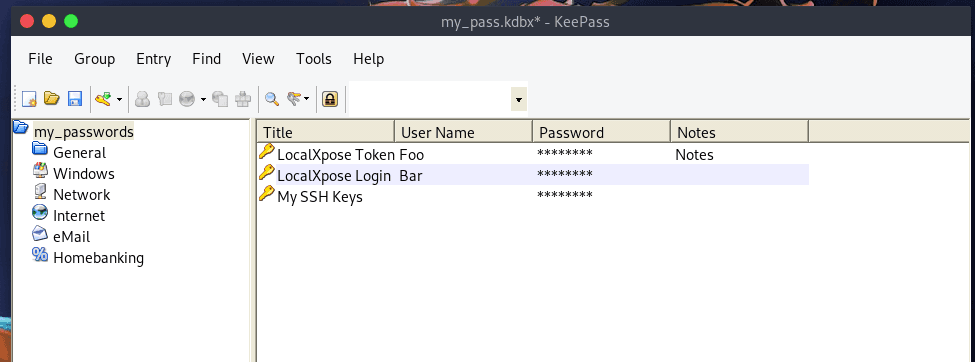The width and height of the screenshot is (975, 362).
Task: Sort by the Title column header
Action: (x=326, y=132)
